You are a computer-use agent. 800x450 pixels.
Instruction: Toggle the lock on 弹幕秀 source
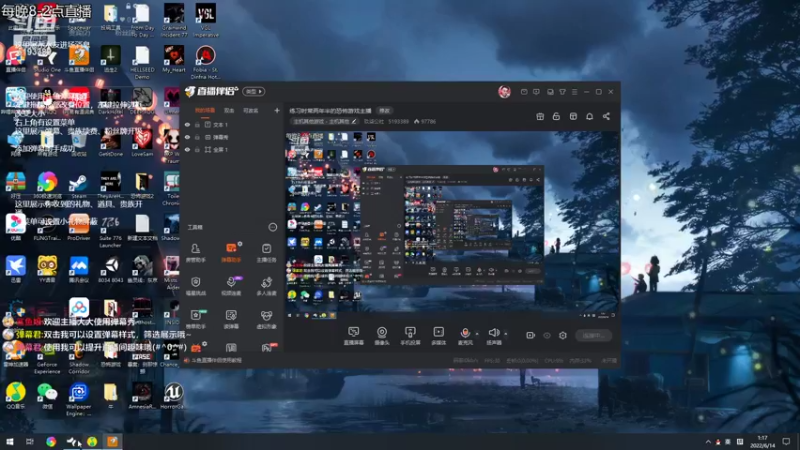click(197, 137)
